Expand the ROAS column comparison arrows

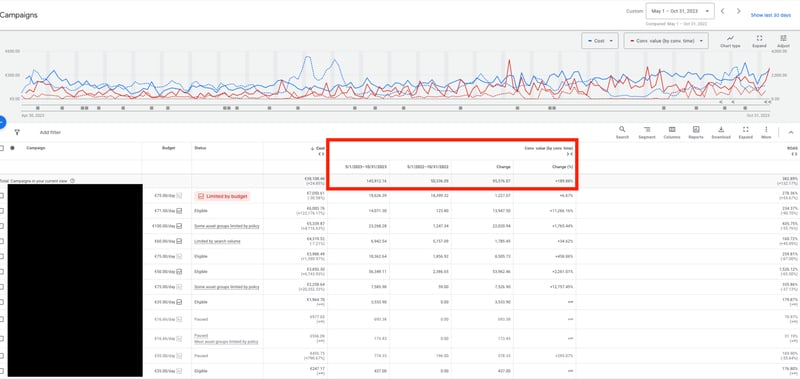tap(794, 154)
